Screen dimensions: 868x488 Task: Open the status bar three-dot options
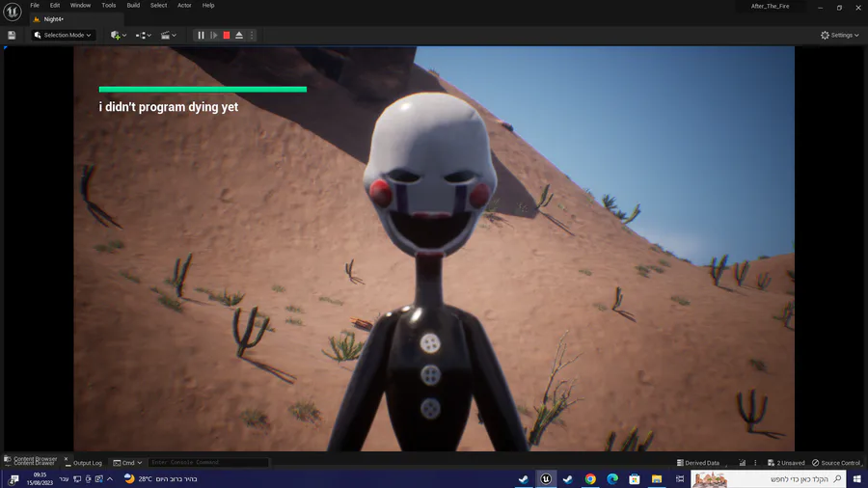click(x=755, y=463)
